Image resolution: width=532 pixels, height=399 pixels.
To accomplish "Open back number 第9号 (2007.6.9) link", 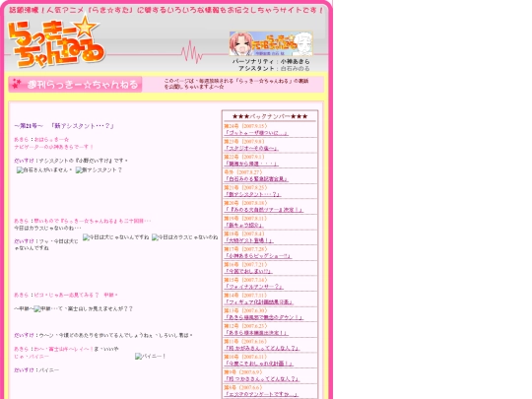I will click(x=262, y=378).
